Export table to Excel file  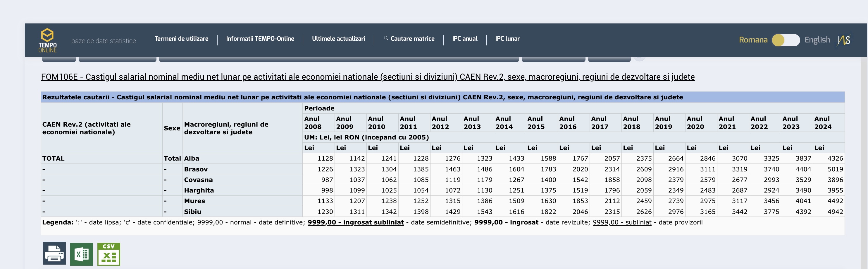point(82,254)
